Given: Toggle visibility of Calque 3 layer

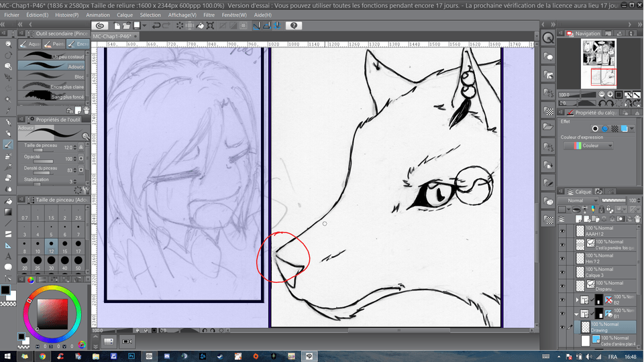Looking at the screenshot, I should coord(562,272).
